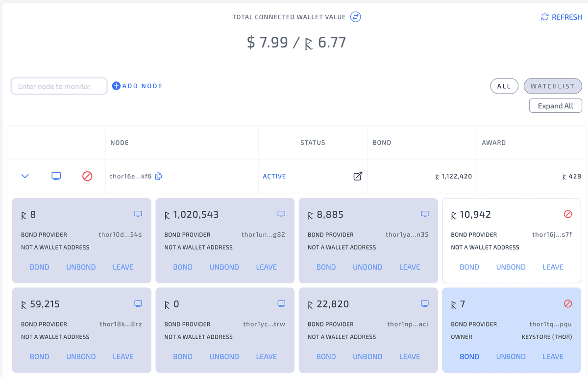Toggle monitoring on thor1un...g82 provider card
This screenshot has height=377, width=588.
pyautogui.click(x=281, y=213)
